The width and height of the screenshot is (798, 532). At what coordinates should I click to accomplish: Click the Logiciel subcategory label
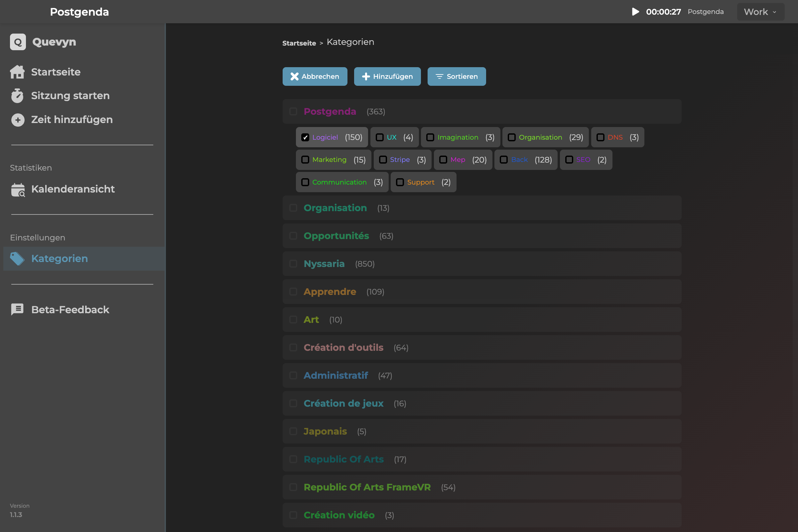click(325, 137)
